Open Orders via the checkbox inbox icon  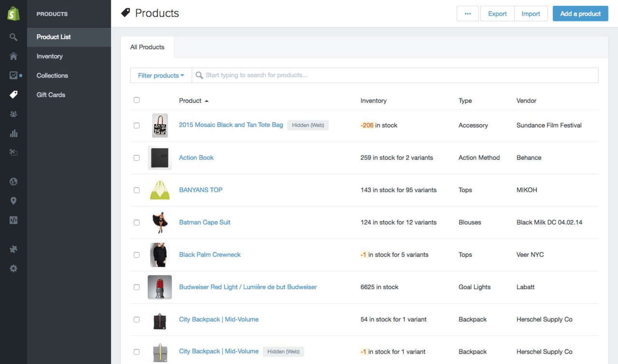coord(13,75)
